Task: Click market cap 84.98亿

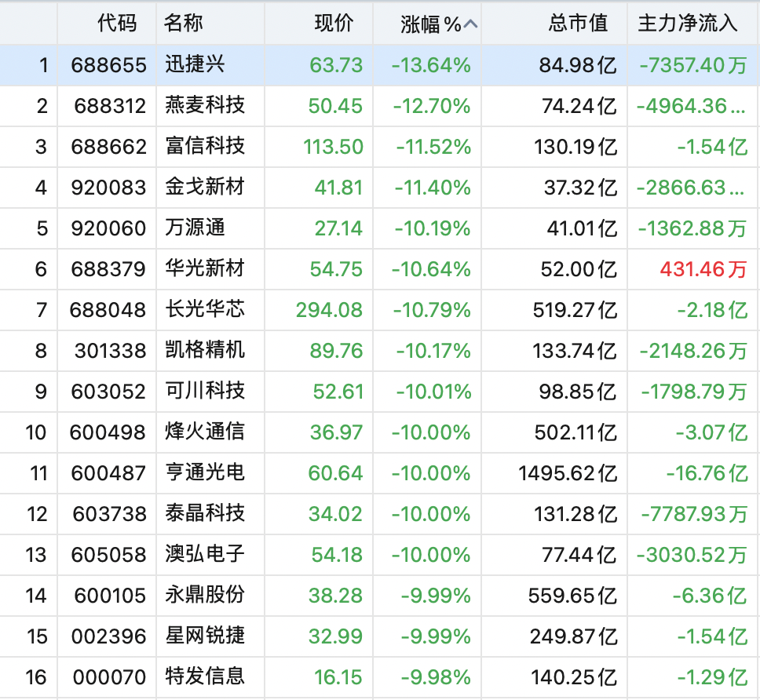Action: [578, 65]
